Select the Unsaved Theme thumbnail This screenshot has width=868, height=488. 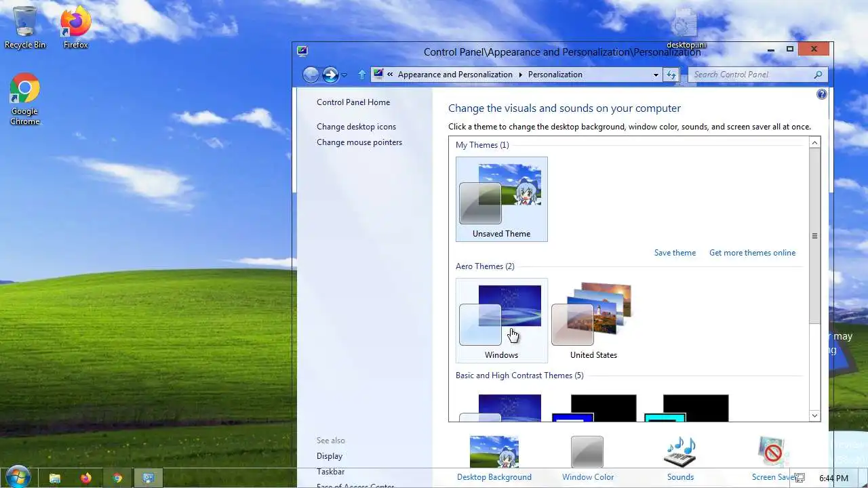click(502, 199)
